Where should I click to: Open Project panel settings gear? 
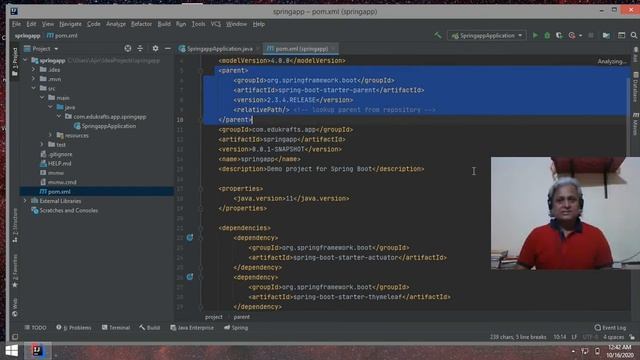(155, 49)
